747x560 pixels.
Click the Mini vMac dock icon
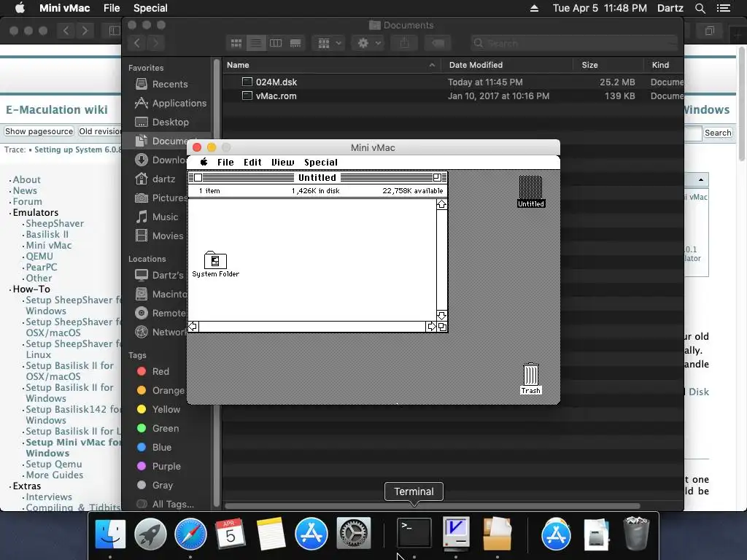pyautogui.click(x=456, y=533)
